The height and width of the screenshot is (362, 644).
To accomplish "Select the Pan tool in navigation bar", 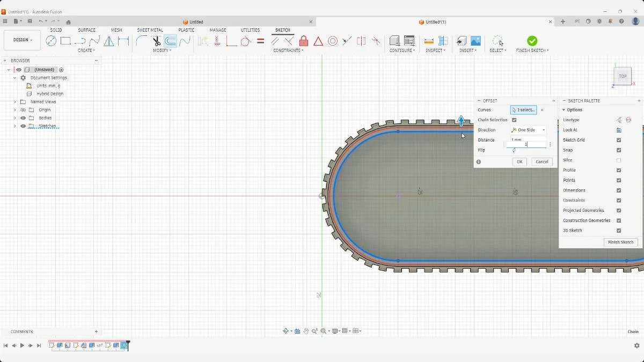I will click(x=306, y=331).
